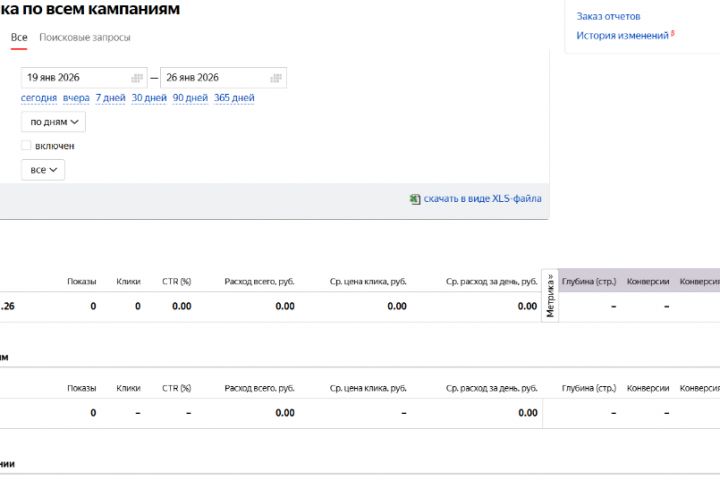Viewport: 720px width, 480px height.
Task: Switch to the 'Все' tab
Action: pos(19,37)
